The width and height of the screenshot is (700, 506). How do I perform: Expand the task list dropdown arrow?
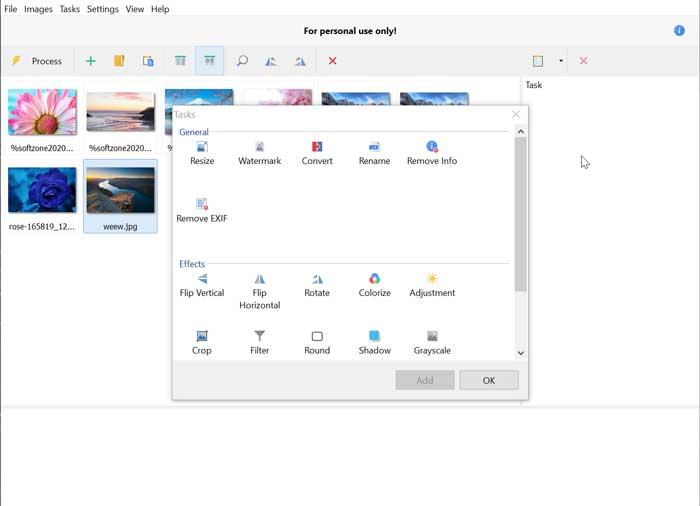click(x=561, y=61)
